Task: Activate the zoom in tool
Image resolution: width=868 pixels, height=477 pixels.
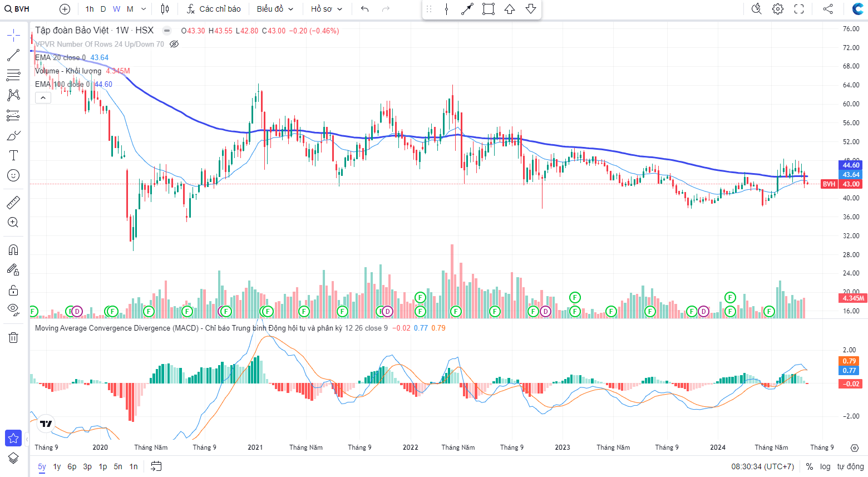Action: click(x=13, y=222)
